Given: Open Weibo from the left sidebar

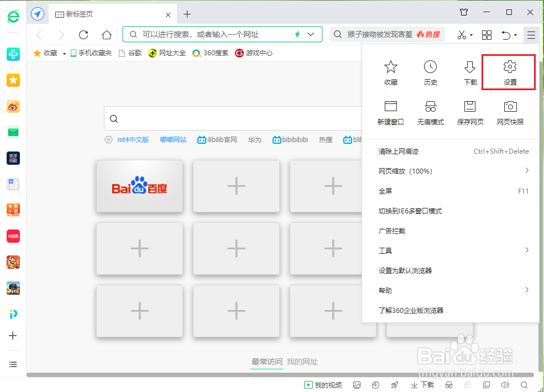Looking at the screenshot, I should point(13,106).
